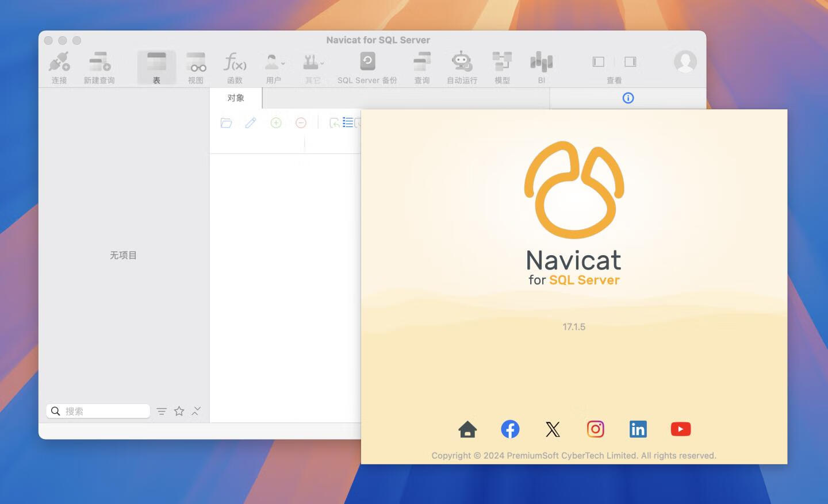Click the blue info panel icon
This screenshot has height=504, width=828.
click(628, 98)
